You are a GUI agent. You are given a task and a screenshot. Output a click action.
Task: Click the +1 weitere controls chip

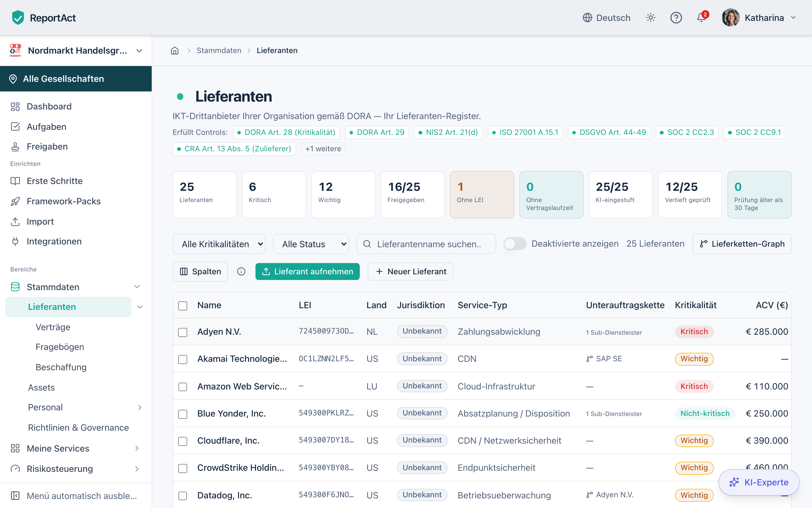[323, 149]
